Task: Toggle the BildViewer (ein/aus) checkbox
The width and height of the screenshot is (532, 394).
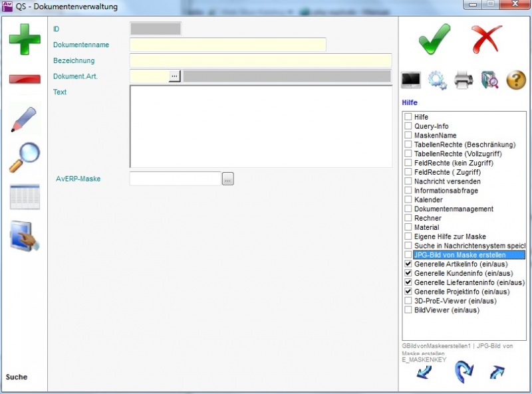Action: click(408, 310)
